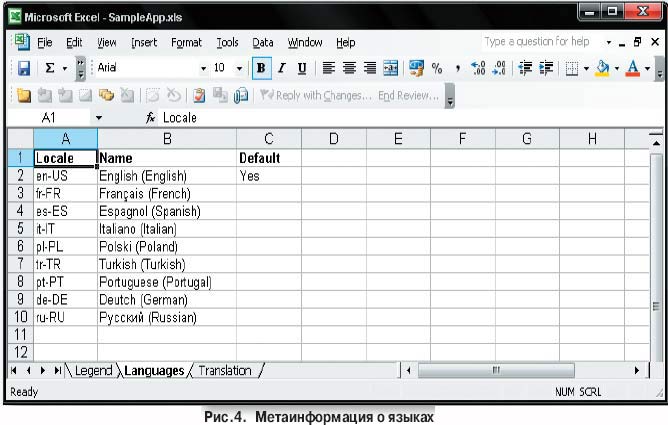Click the Merge and Center icon
Screen dimensions: 668x425
(391, 69)
